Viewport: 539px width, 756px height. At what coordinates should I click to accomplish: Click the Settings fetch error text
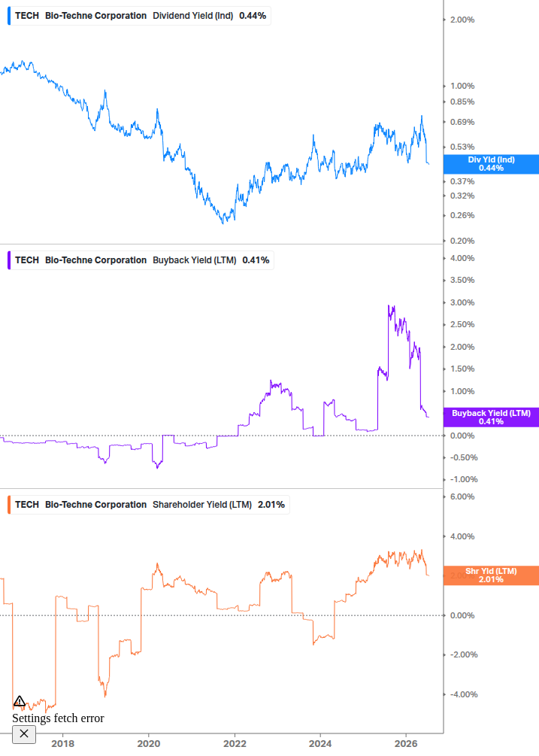(58, 718)
